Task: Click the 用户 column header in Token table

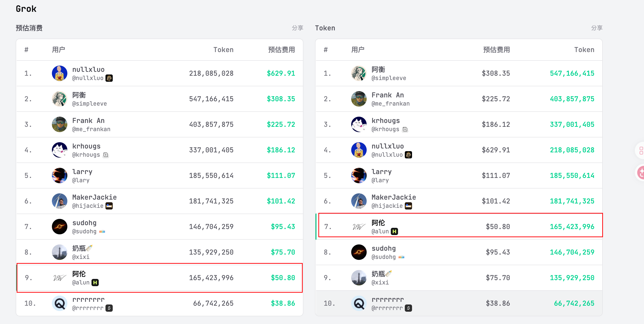Action: (358, 50)
